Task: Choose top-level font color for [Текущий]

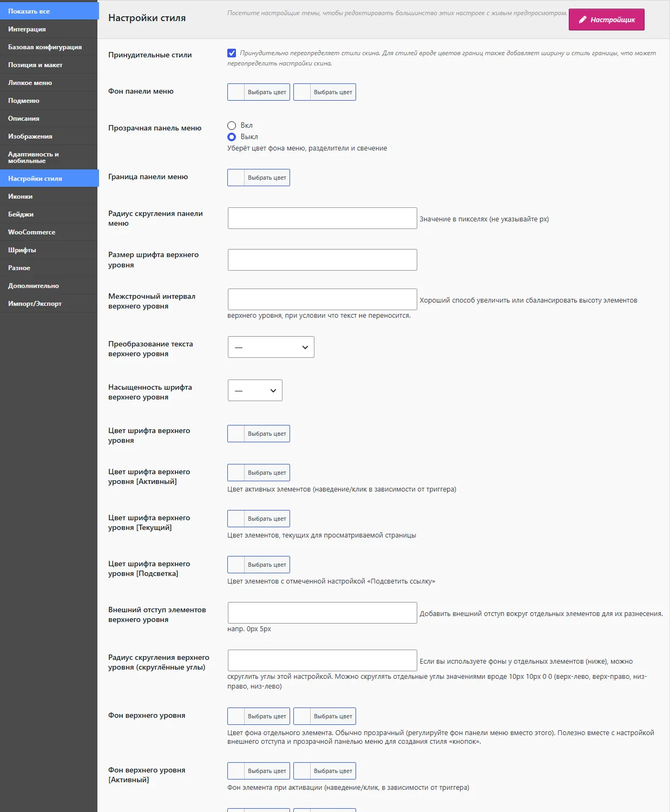Action: 259,519
